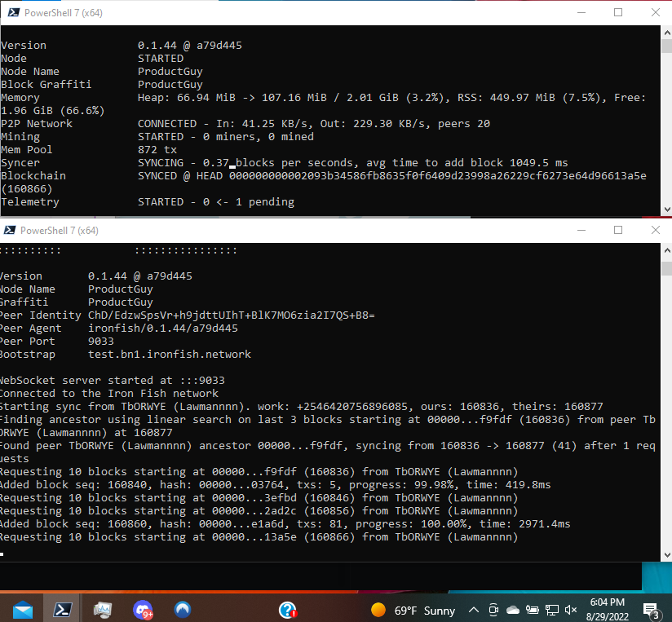Launch the NordVPN taskbar icon
672x622 pixels.
[x=182, y=609]
